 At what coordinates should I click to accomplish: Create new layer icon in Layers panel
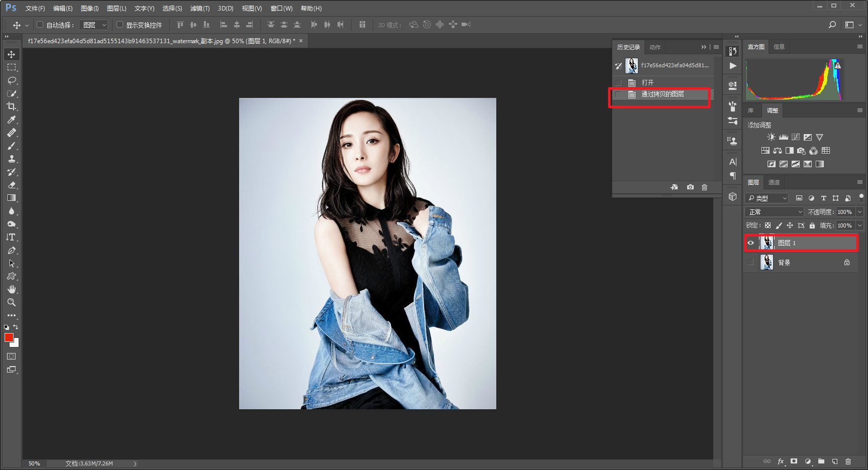834,461
